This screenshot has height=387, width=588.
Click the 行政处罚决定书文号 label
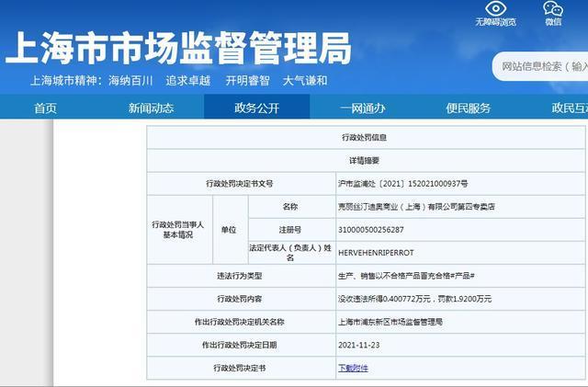click(239, 184)
